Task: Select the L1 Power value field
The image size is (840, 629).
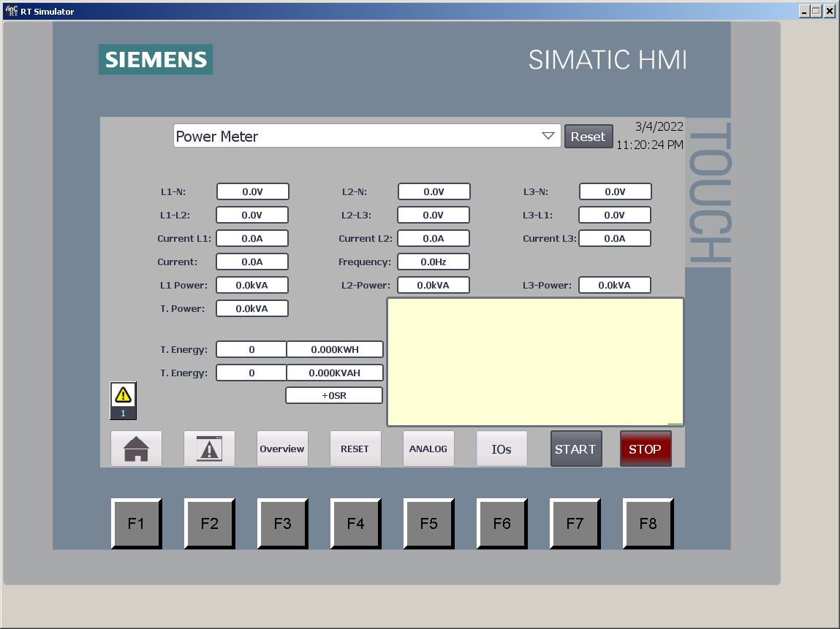Action: (252, 286)
